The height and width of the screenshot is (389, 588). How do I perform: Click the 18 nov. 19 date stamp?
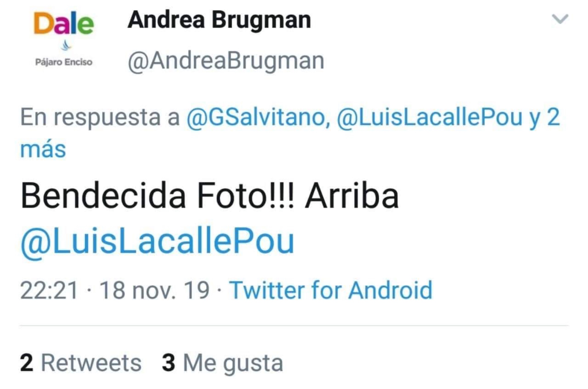[154, 290]
